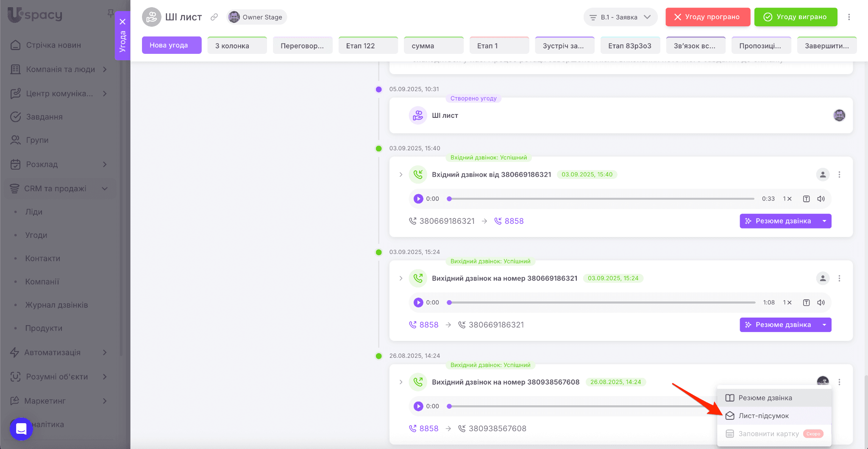868x449 pixels.
Task: Close the Угода side panel
Action: click(122, 22)
